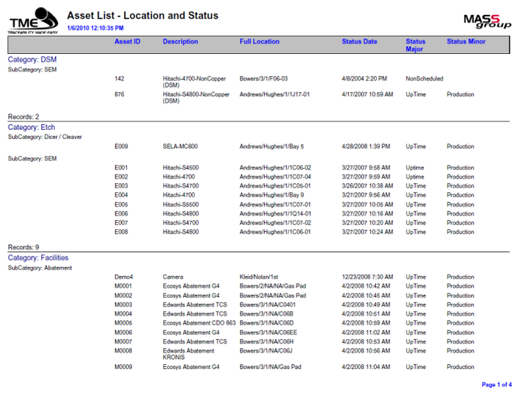This screenshot has height=401, width=532.
Task: Select the Description column header
Action: (180, 41)
